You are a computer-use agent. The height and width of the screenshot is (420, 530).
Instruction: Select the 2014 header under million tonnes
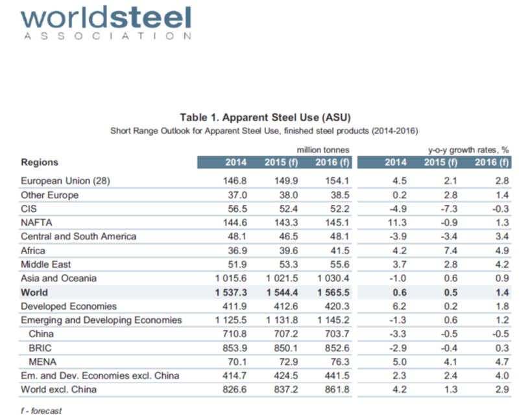(235, 162)
